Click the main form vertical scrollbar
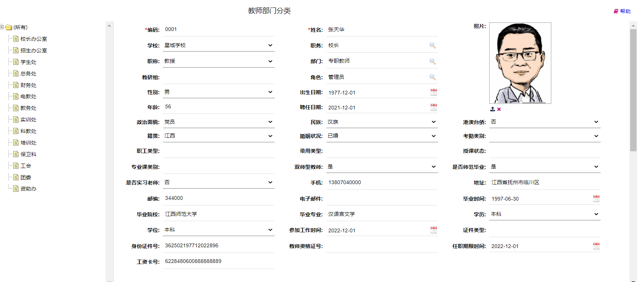The width and height of the screenshot is (644, 282). click(633, 90)
